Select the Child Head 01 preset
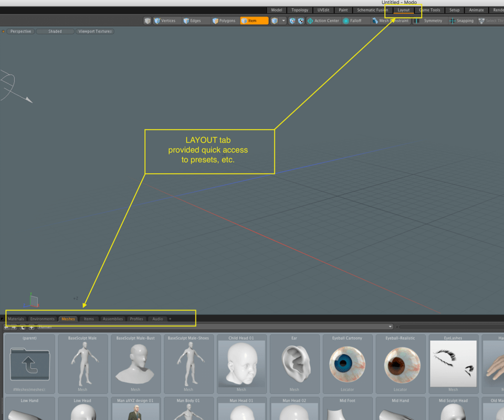 coord(241,364)
